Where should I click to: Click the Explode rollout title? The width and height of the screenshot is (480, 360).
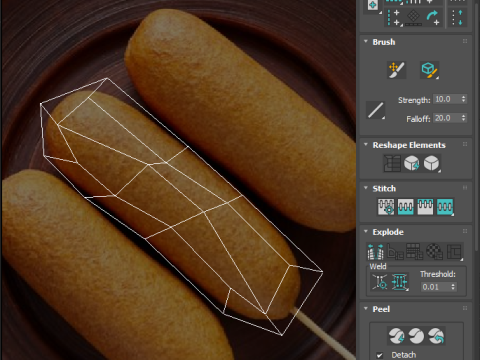coord(388,232)
